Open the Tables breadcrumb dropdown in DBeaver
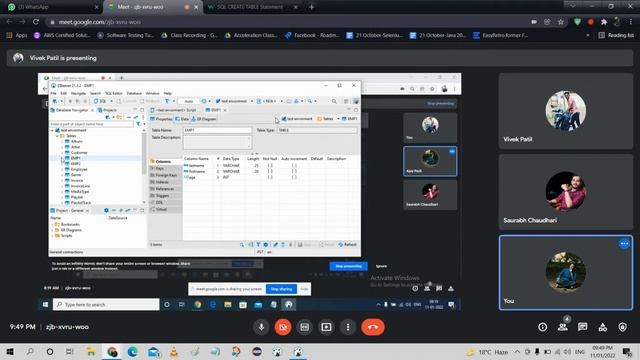 point(338,119)
